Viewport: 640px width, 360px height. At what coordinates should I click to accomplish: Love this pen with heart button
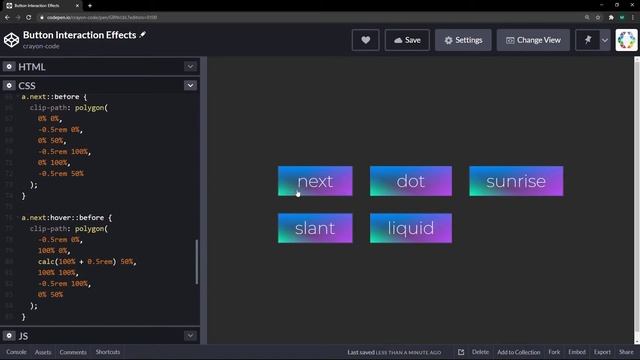[x=365, y=40]
